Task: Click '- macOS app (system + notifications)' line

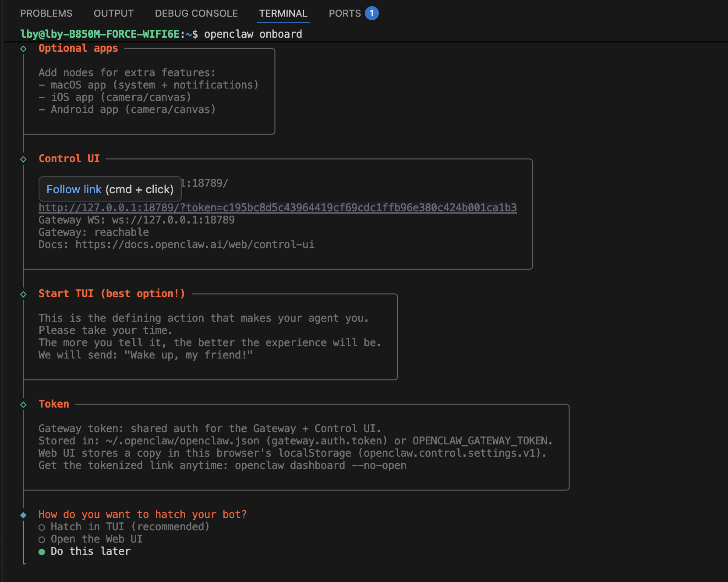Action: (148, 85)
